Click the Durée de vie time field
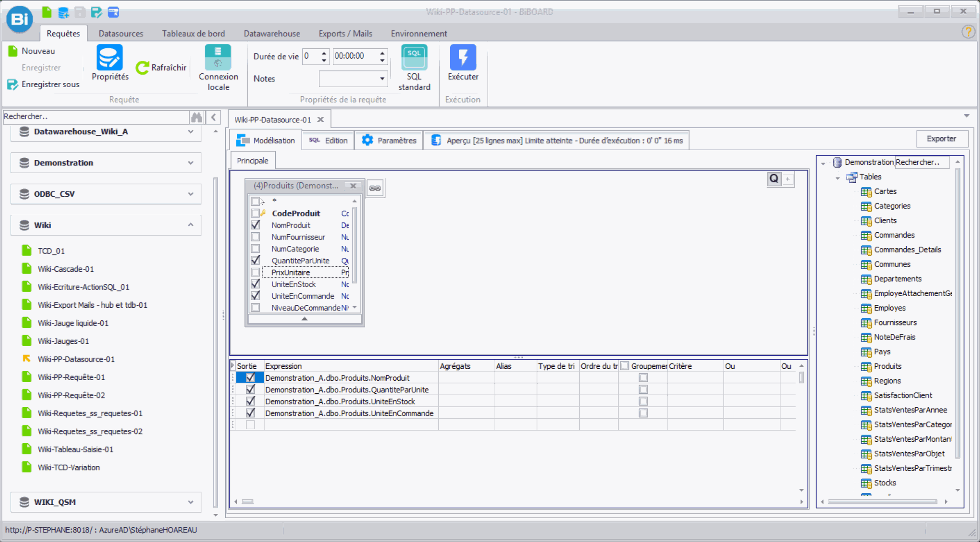980x542 pixels. tap(355, 56)
